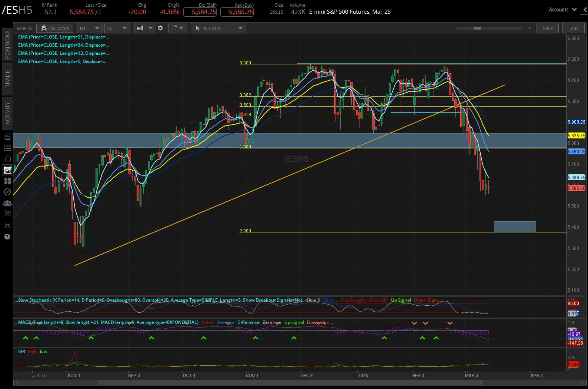The width and height of the screenshot is (588, 389).
Task: Click the 80.00 overbought level label
Action: click(x=573, y=304)
